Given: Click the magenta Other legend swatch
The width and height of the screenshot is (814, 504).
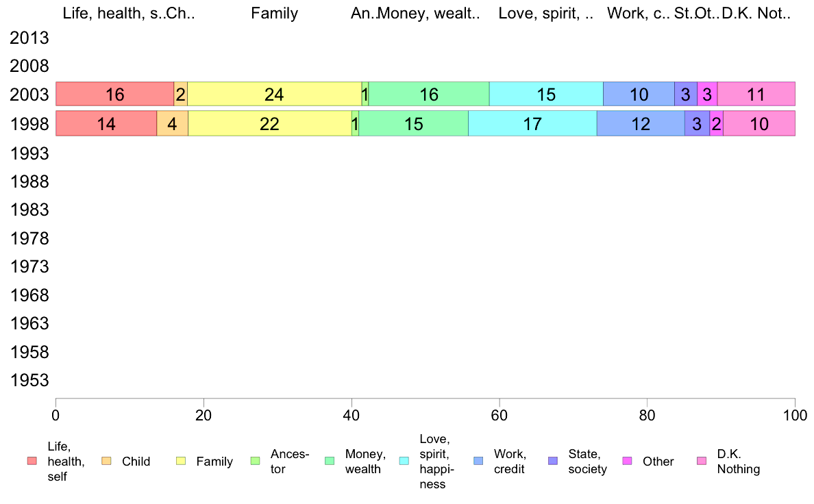Looking at the screenshot, I should (627, 462).
